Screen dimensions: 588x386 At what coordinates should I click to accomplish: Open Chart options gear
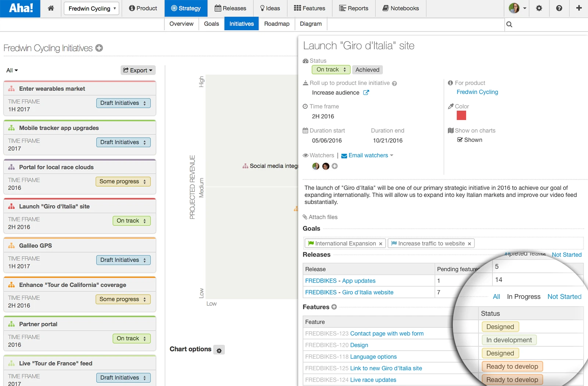(x=219, y=350)
